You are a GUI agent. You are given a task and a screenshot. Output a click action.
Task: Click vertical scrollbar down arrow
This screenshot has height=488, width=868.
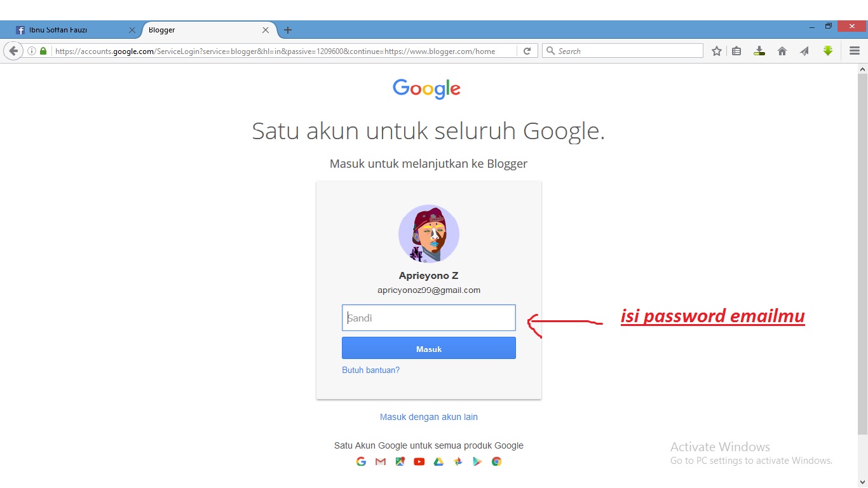click(x=862, y=482)
